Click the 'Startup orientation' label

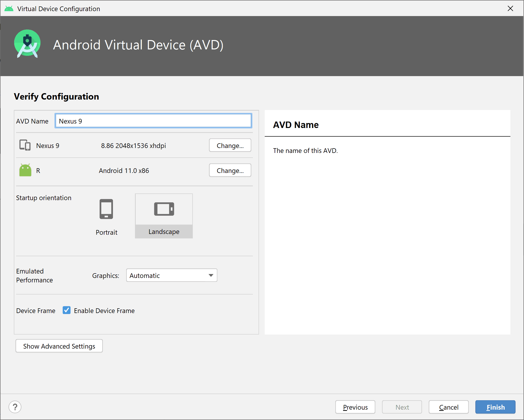(44, 198)
